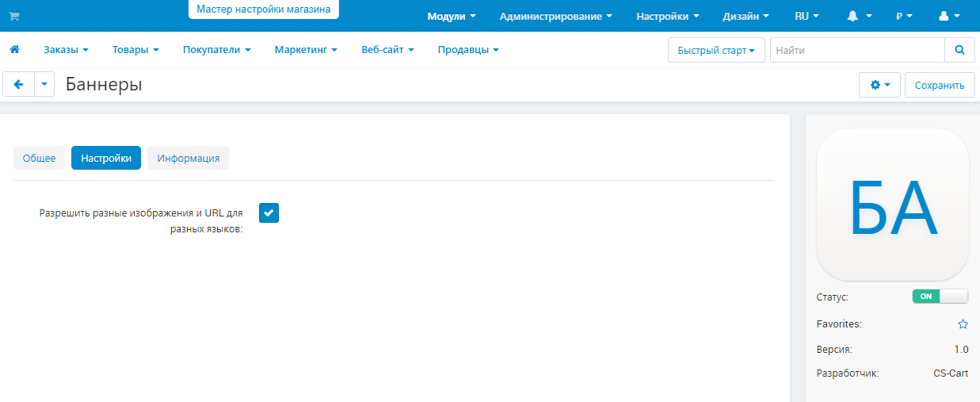Image resolution: width=980 pixels, height=402 pixels.
Task: Click the Версия label
Action: [x=834, y=349]
